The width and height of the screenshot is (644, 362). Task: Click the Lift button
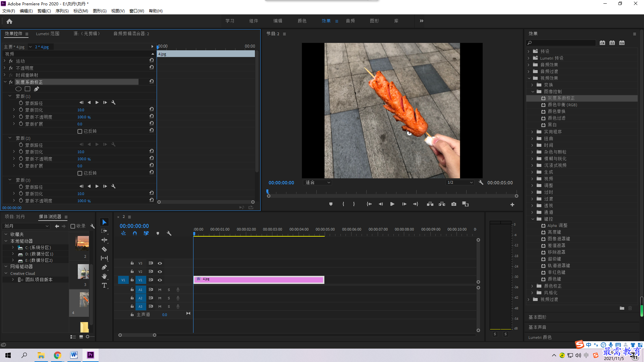(430, 204)
